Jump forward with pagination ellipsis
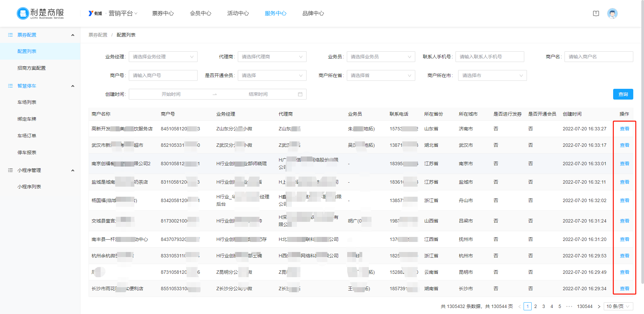Viewport: 644px width, 314px height. pyautogui.click(x=569, y=306)
